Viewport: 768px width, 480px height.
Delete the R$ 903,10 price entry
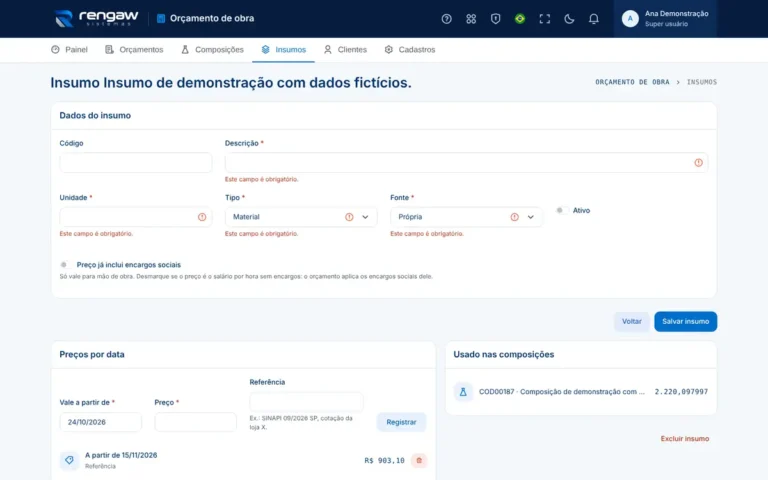[419, 460]
